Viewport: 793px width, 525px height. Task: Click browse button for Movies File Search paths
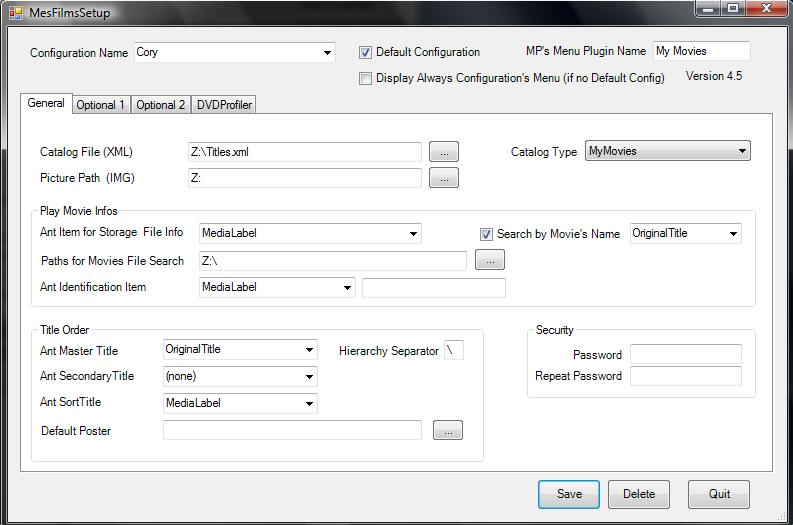[x=490, y=261]
